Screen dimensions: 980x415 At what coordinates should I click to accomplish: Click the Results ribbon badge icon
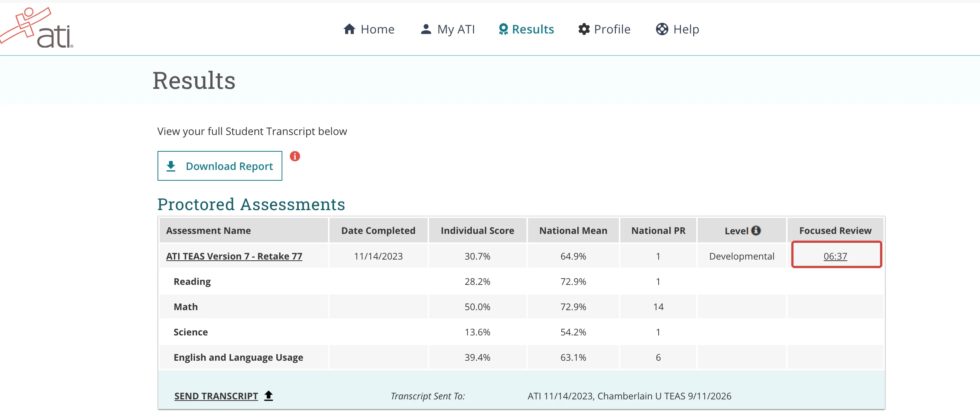pos(503,29)
